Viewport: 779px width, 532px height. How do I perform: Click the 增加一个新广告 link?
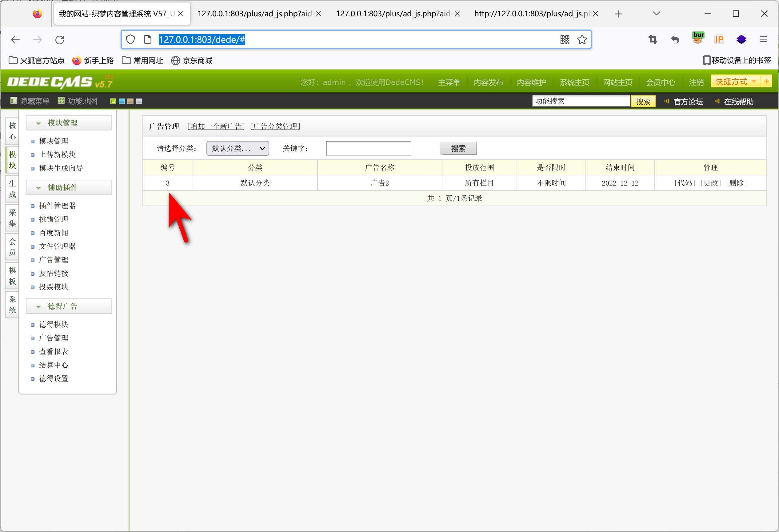pyautogui.click(x=216, y=126)
